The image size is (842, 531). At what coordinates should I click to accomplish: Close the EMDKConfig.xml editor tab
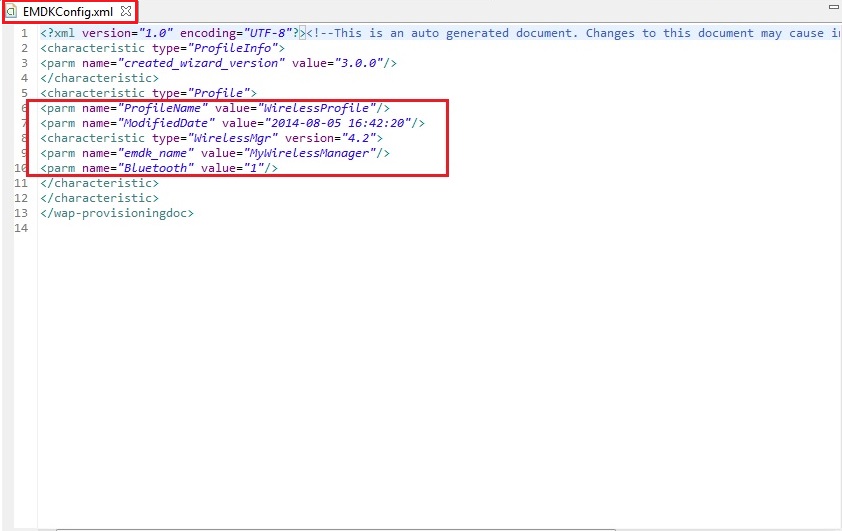point(126,12)
